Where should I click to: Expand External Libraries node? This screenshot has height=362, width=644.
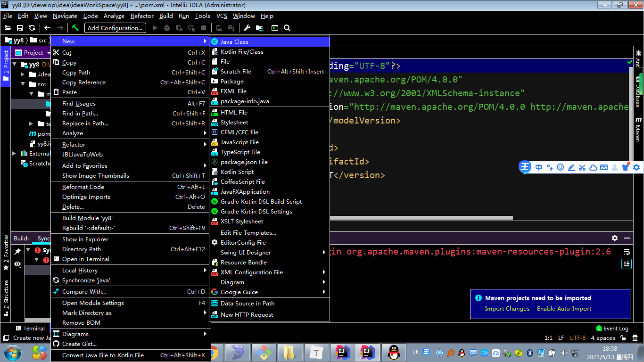click(x=14, y=153)
